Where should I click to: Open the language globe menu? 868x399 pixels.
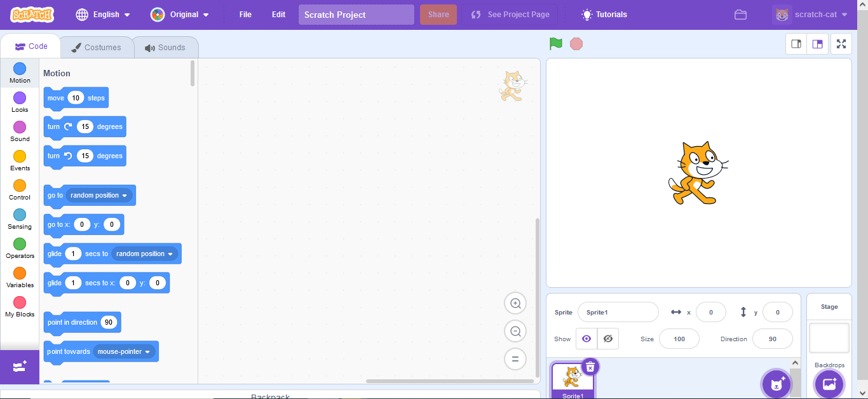click(103, 14)
